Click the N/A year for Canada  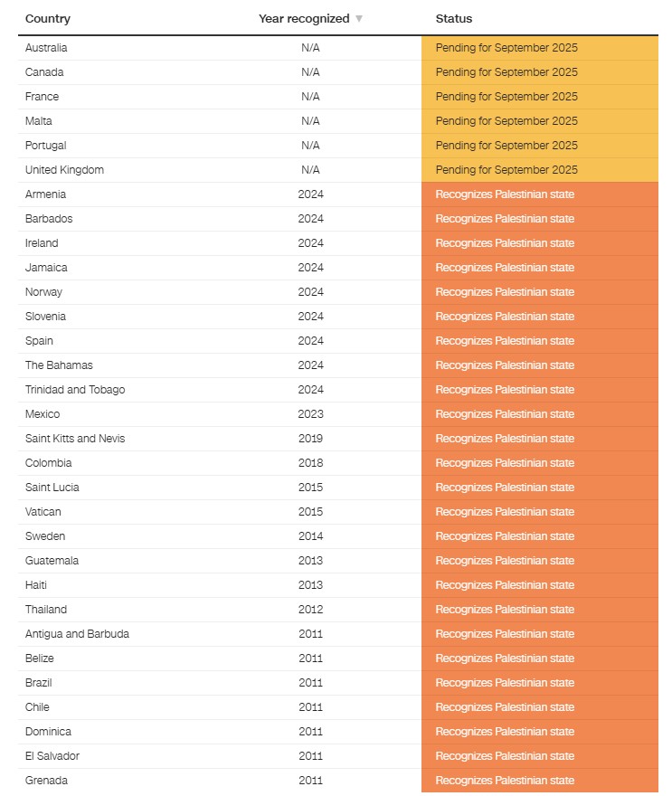[x=310, y=72]
